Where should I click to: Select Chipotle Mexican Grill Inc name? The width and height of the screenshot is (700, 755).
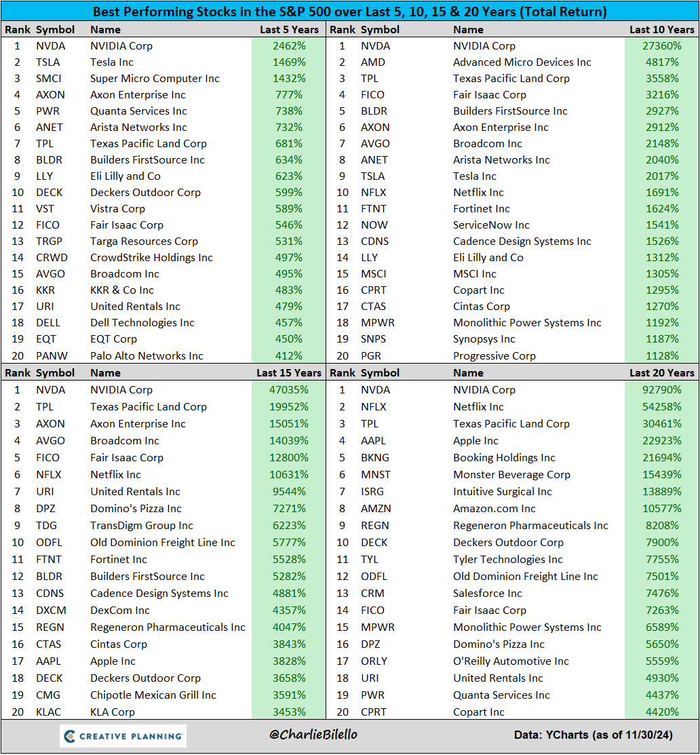[x=153, y=695]
